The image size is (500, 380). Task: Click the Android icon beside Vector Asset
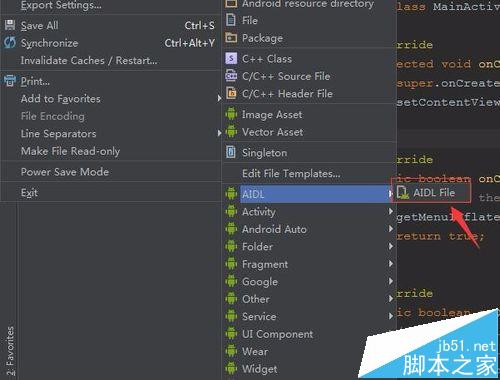click(231, 132)
